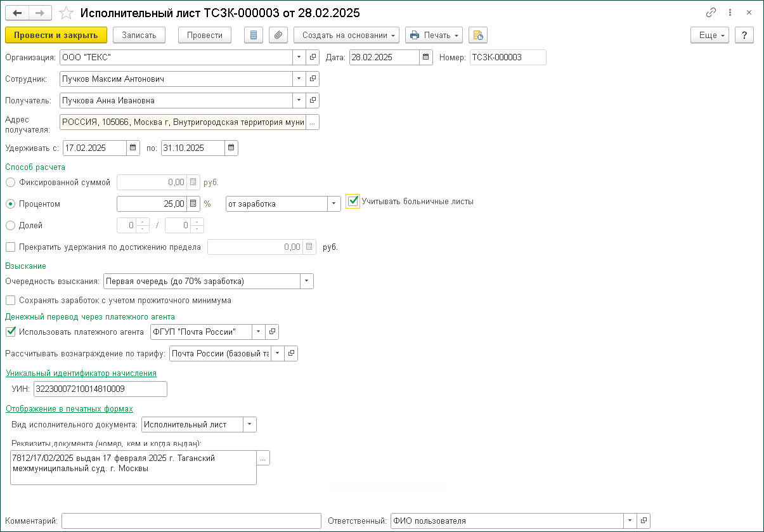Image resolution: width=764 pixels, height=532 pixels.
Task: Open the Сотрудник dropdown list
Action: click(299, 79)
